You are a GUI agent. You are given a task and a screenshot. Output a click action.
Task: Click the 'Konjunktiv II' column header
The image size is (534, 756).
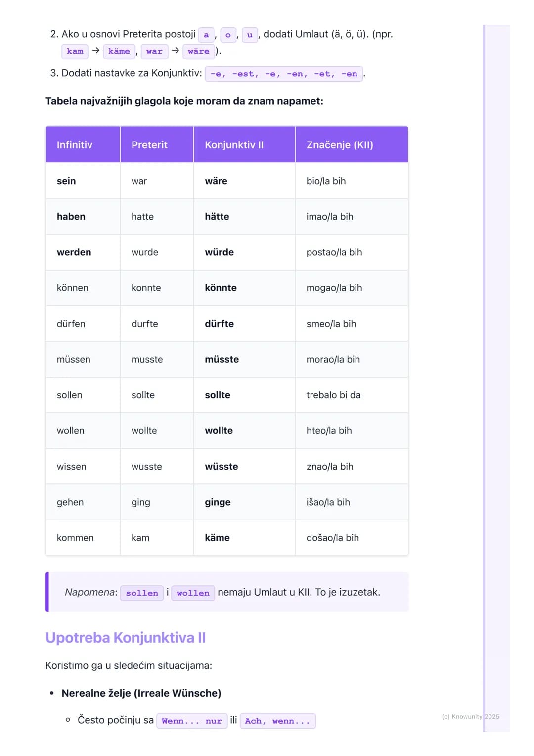point(244,144)
